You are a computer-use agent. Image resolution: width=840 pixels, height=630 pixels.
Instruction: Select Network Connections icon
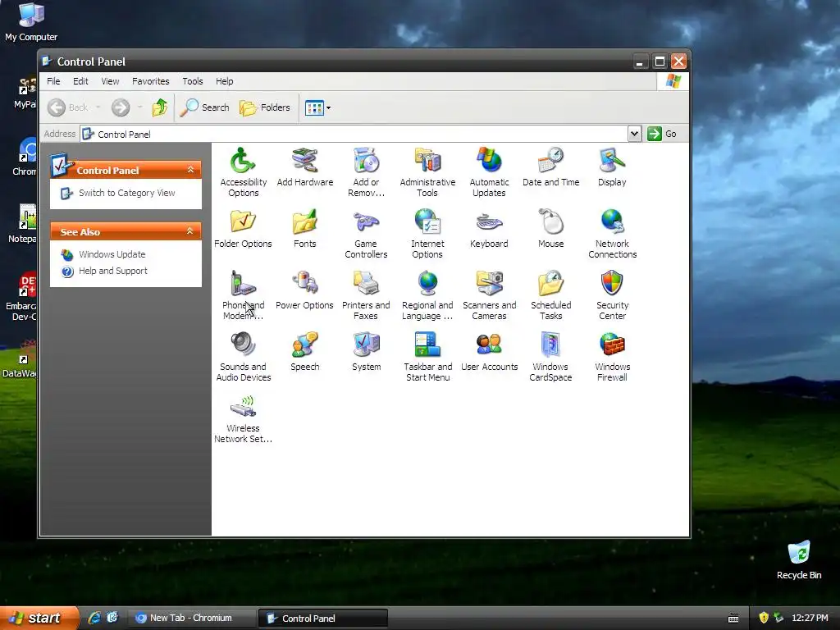(612, 234)
